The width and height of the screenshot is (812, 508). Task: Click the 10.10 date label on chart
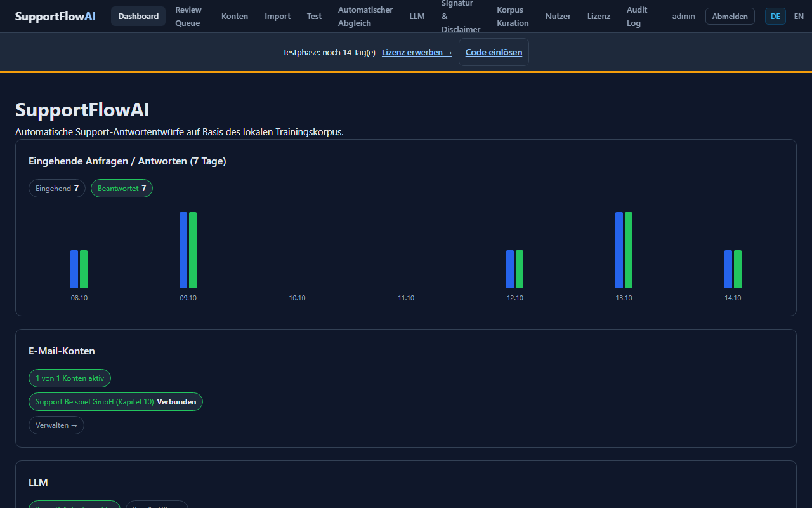tap(297, 298)
